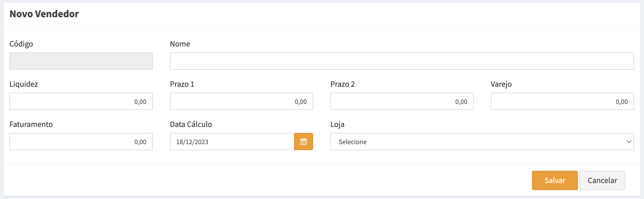Cancel the new vendor form
This screenshot has height=199, width=644.
[x=602, y=180]
